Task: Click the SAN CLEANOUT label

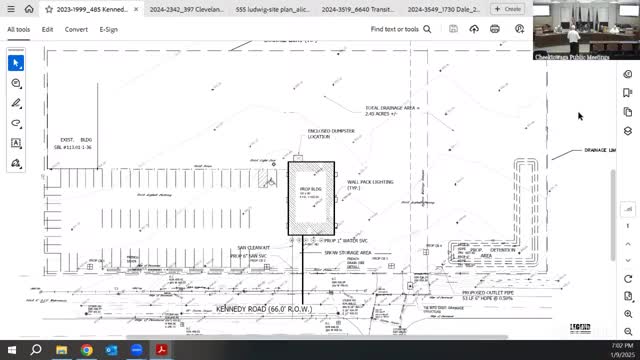Action: click(253, 248)
